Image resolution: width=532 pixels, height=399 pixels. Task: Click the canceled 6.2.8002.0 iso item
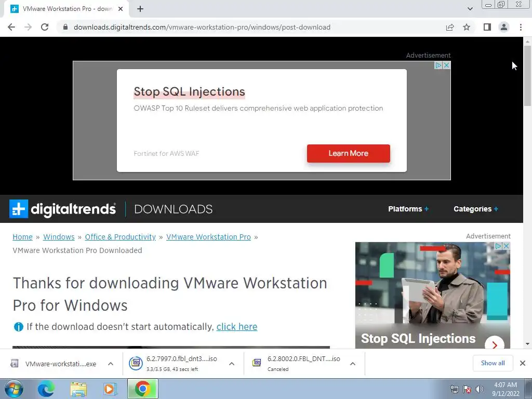[296, 363]
